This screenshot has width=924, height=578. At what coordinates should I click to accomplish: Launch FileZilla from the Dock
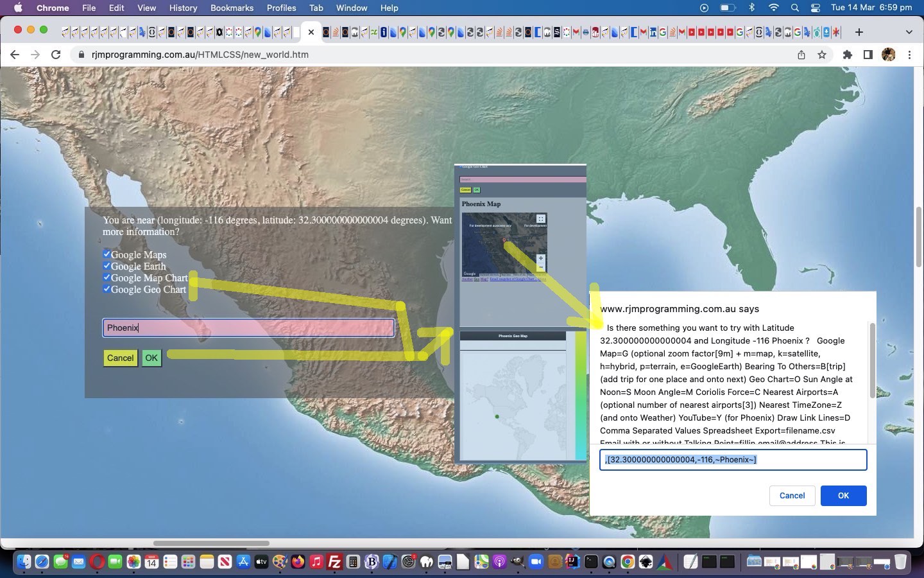click(x=334, y=562)
